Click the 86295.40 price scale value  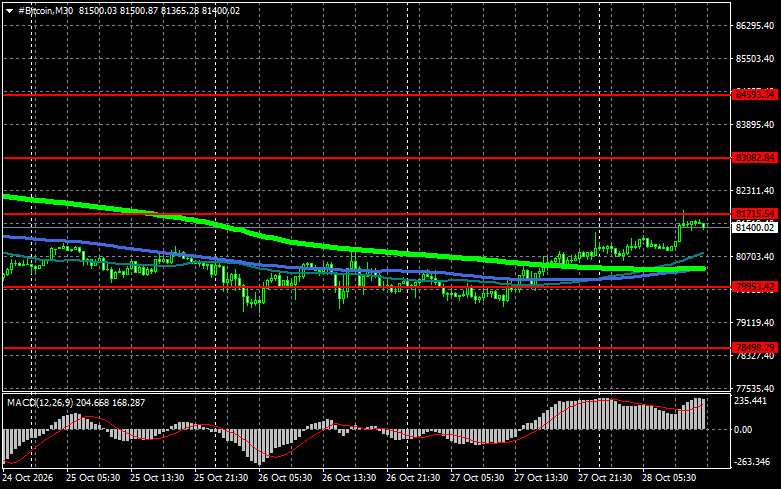755,25
